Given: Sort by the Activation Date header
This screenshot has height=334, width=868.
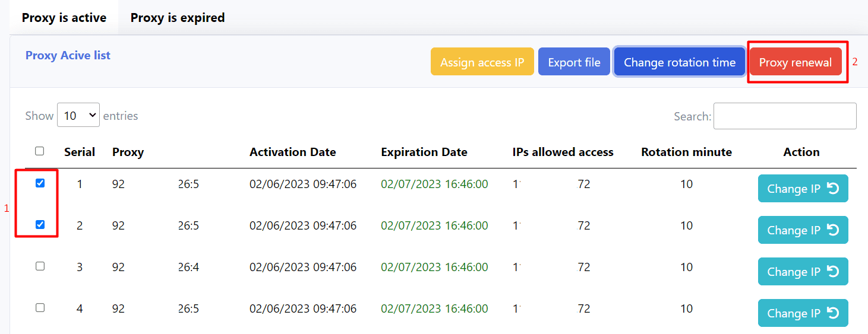Looking at the screenshot, I should tap(292, 152).
